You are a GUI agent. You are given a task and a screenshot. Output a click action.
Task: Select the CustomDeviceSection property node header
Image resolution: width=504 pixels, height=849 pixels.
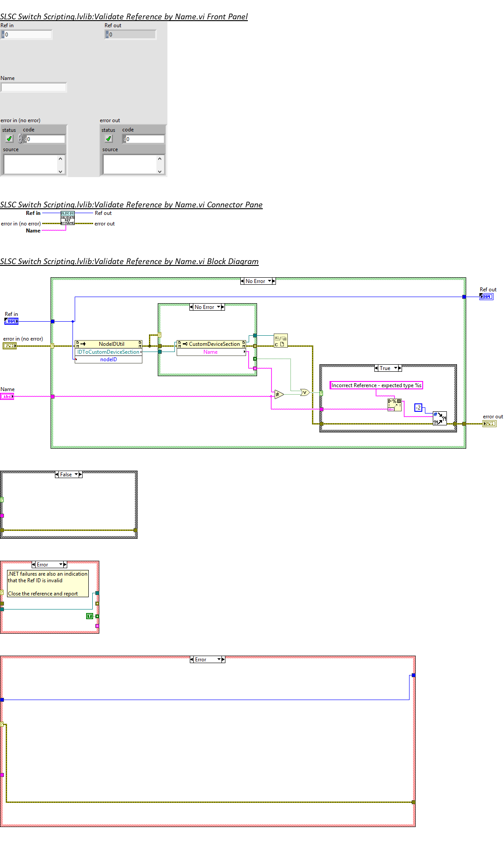[211, 344]
